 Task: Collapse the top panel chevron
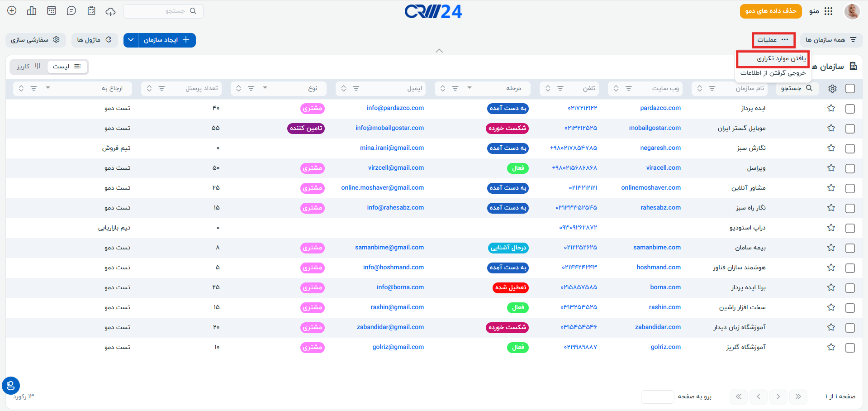click(x=439, y=51)
